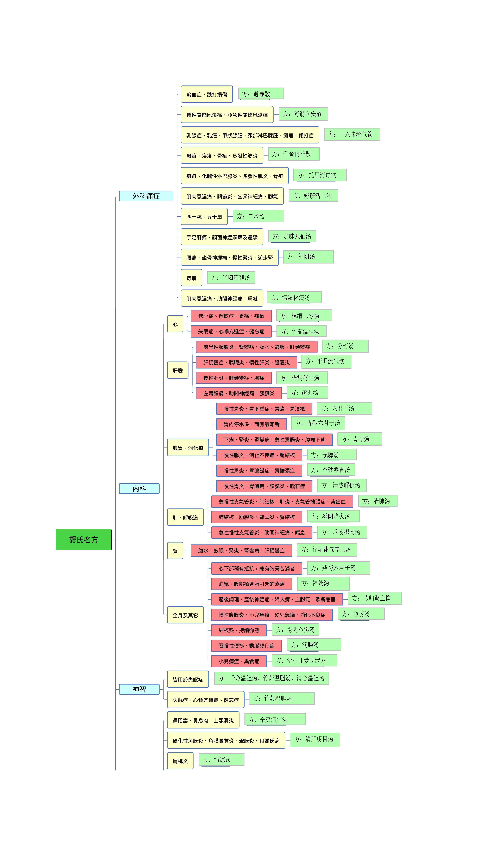Click the label 方:柴芍六君子汤
This screenshot has height=846, width=504.
pyautogui.click(x=339, y=568)
